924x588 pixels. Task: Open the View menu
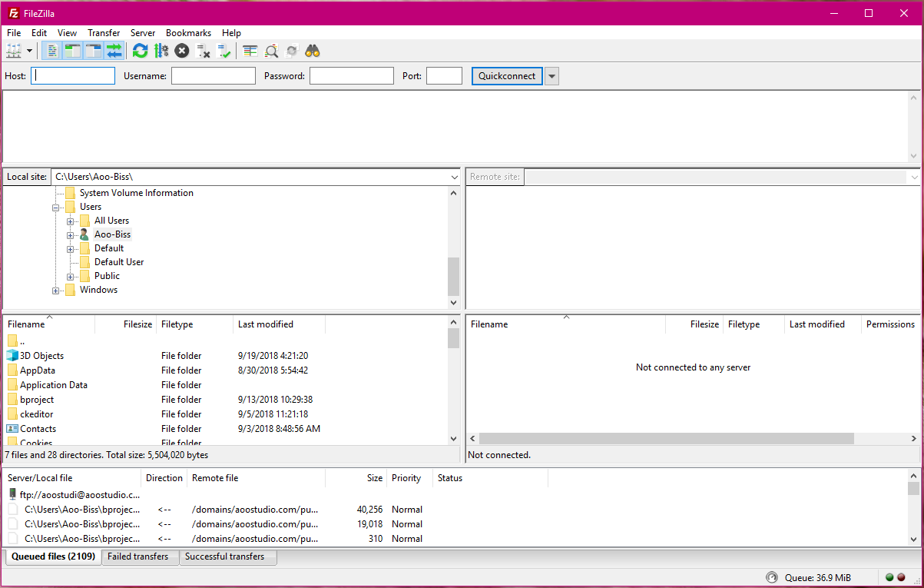[67, 33]
